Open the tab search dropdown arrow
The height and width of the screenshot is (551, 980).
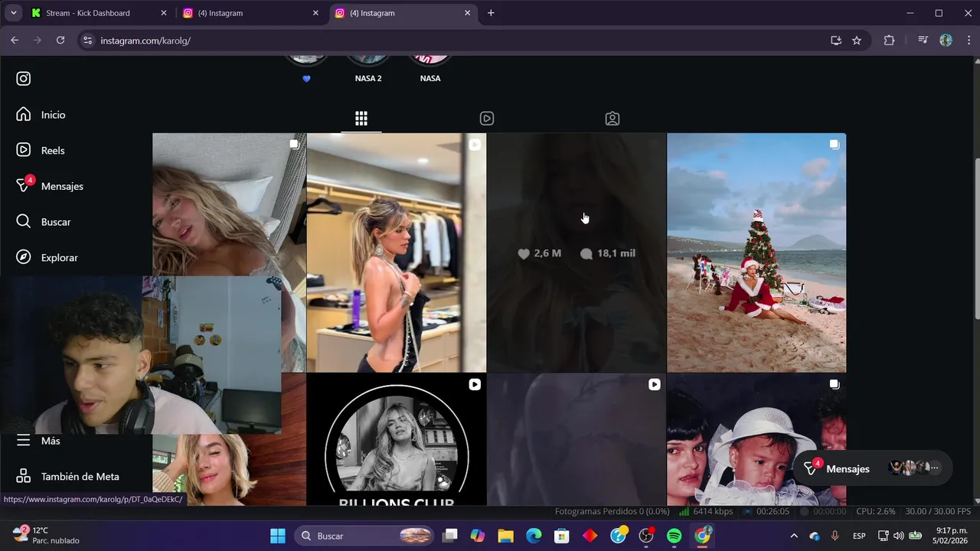pos(13,13)
